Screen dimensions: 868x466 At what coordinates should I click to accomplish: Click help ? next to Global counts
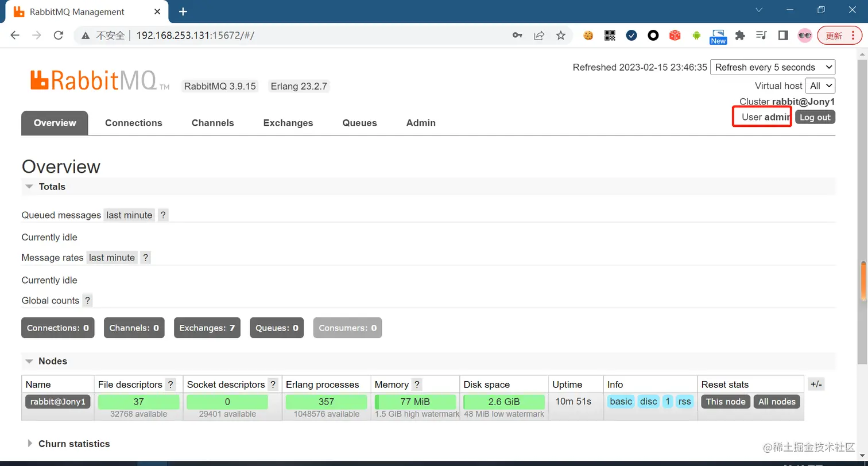[87, 301]
